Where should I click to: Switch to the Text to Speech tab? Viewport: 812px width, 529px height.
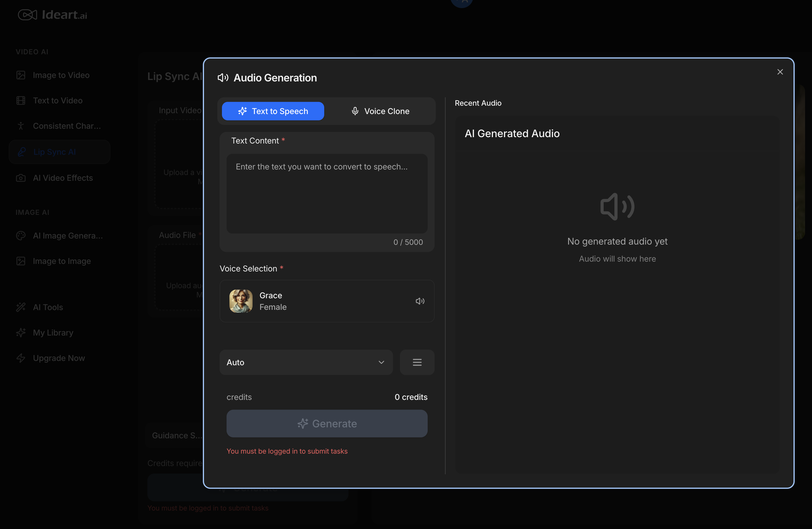point(273,111)
